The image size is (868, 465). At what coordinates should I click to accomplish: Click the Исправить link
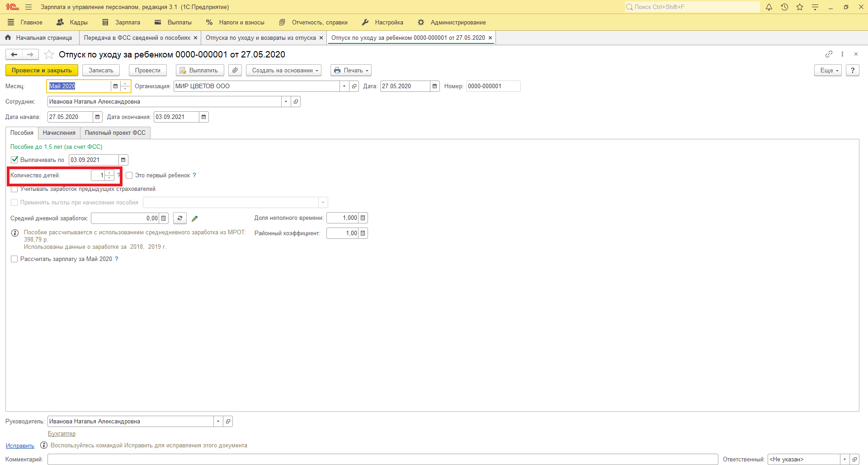coord(20,446)
